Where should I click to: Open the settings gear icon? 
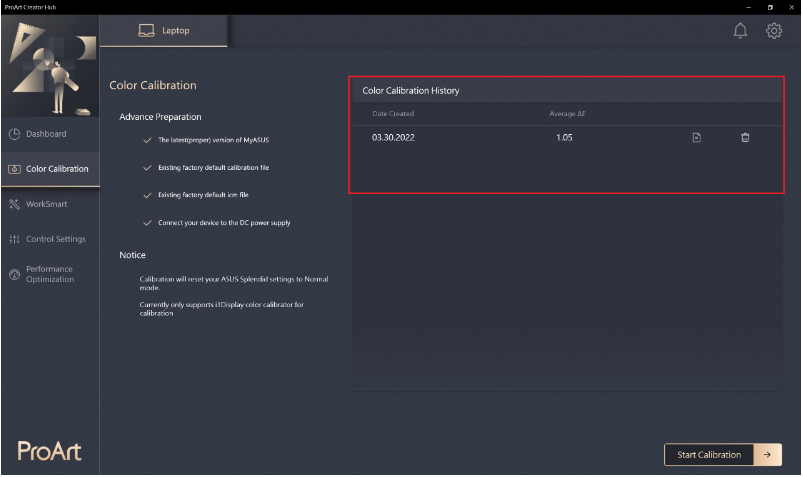pos(773,31)
